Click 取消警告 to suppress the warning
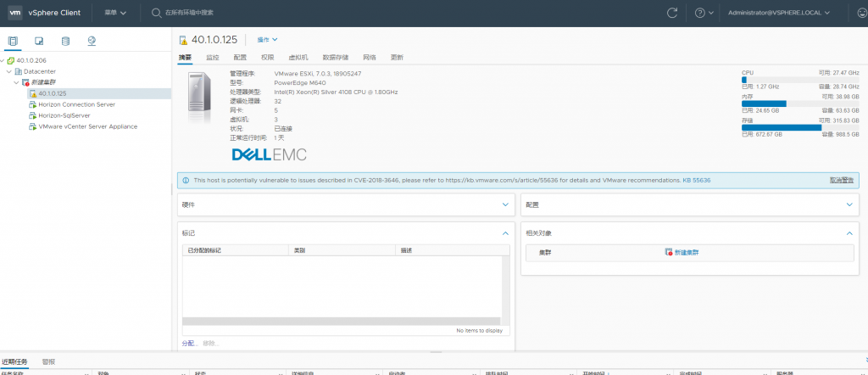Screen dimensions: 868x375 point(842,181)
